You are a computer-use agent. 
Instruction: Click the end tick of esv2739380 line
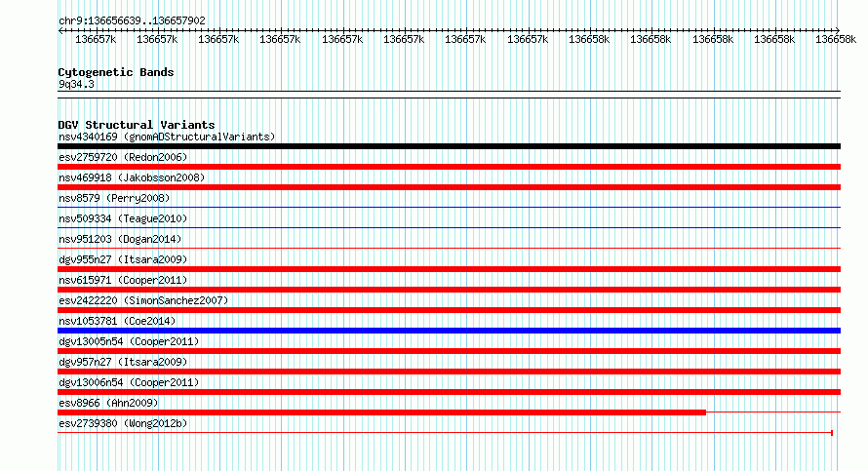pos(832,433)
